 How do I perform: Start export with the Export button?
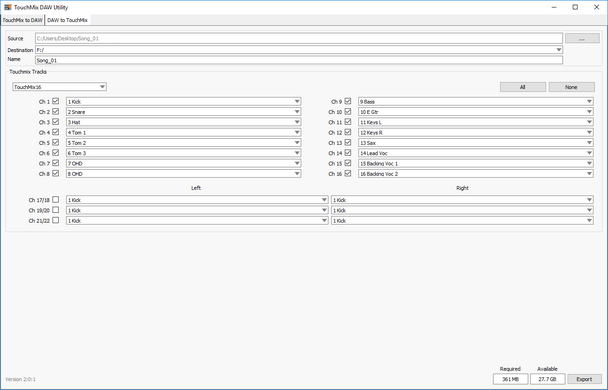pyautogui.click(x=584, y=379)
